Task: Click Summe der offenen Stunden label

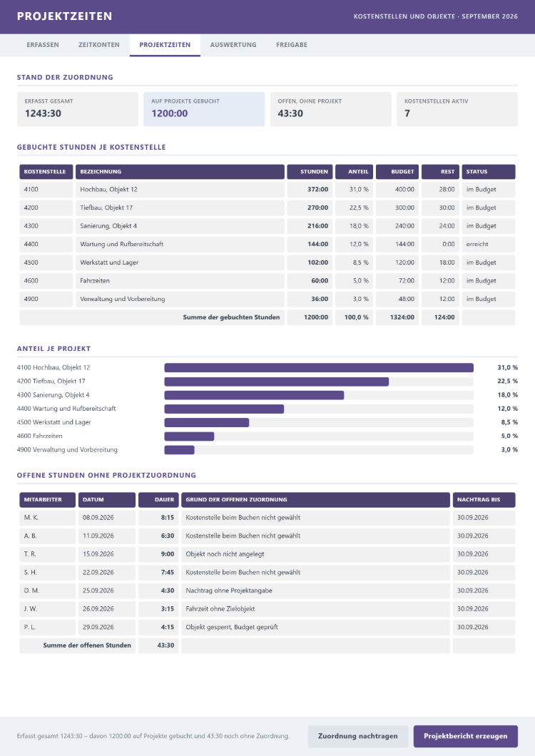Action: pos(78,645)
